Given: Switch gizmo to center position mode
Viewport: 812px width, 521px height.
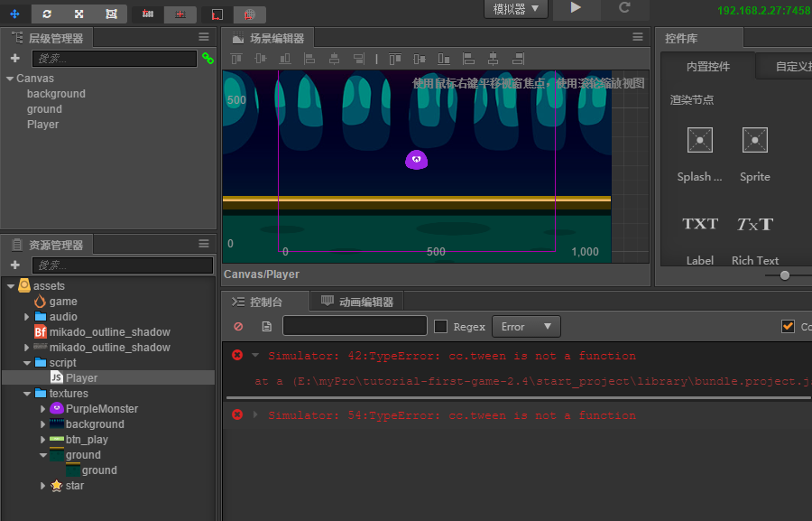Looking at the screenshot, I should [180, 14].
